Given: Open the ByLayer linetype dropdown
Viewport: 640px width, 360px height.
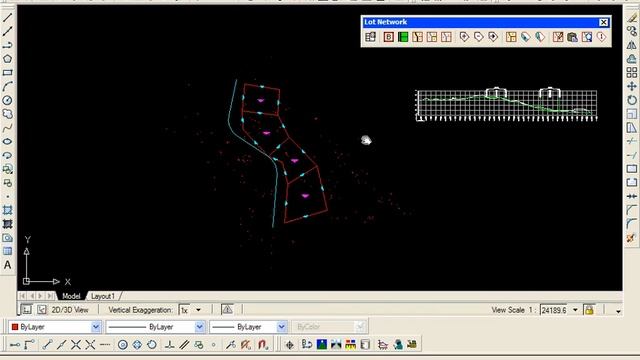Looking at the screenshot, I should 200,327.
